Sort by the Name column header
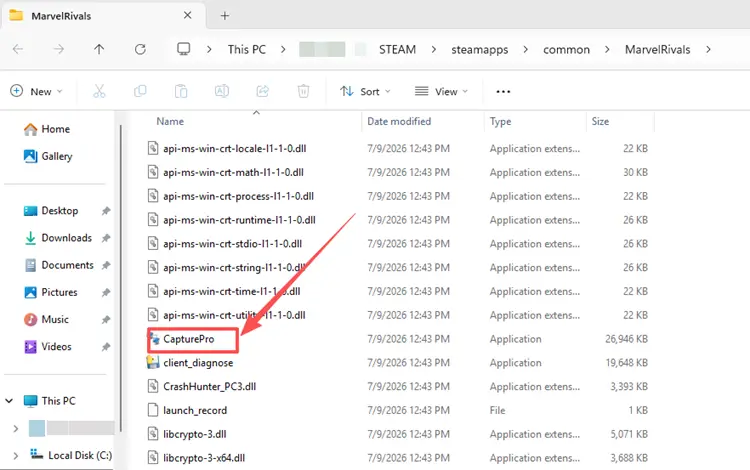Viewport: 750px width, 470px height. [x=170, y=121]
